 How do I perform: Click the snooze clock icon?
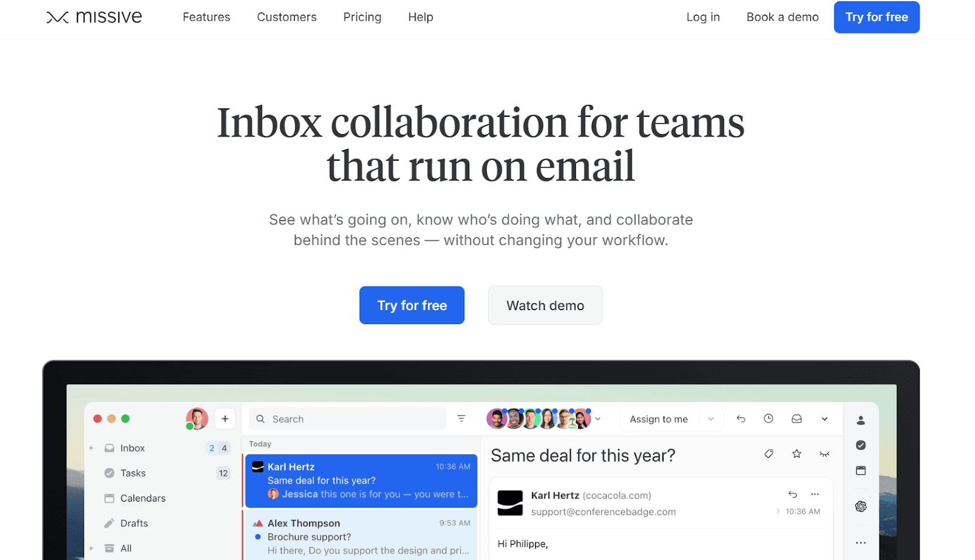[x=768, y=419]
